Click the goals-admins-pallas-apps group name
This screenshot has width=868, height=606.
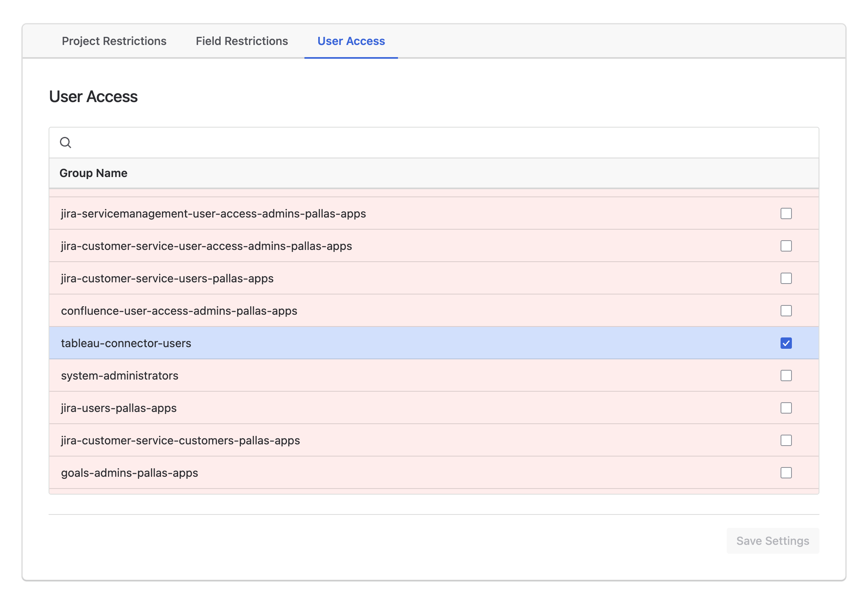(130, 473)
